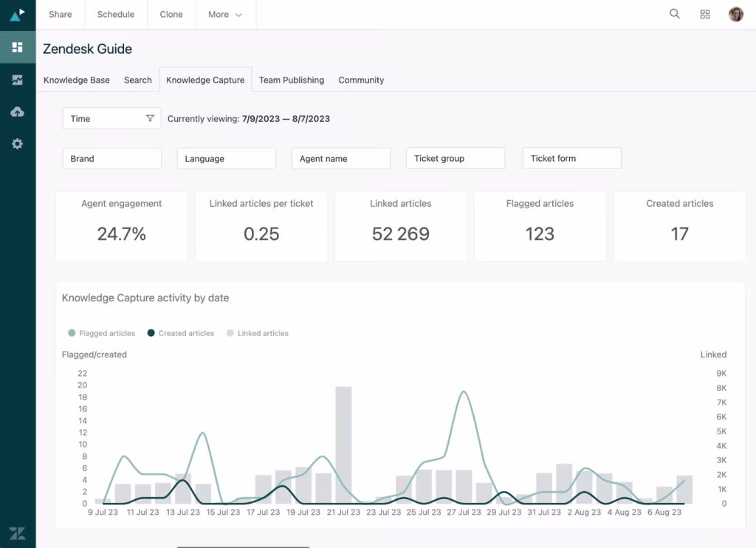
Task: Click the 6 Aug 23 axis label
Action: [x=664, y=512]
